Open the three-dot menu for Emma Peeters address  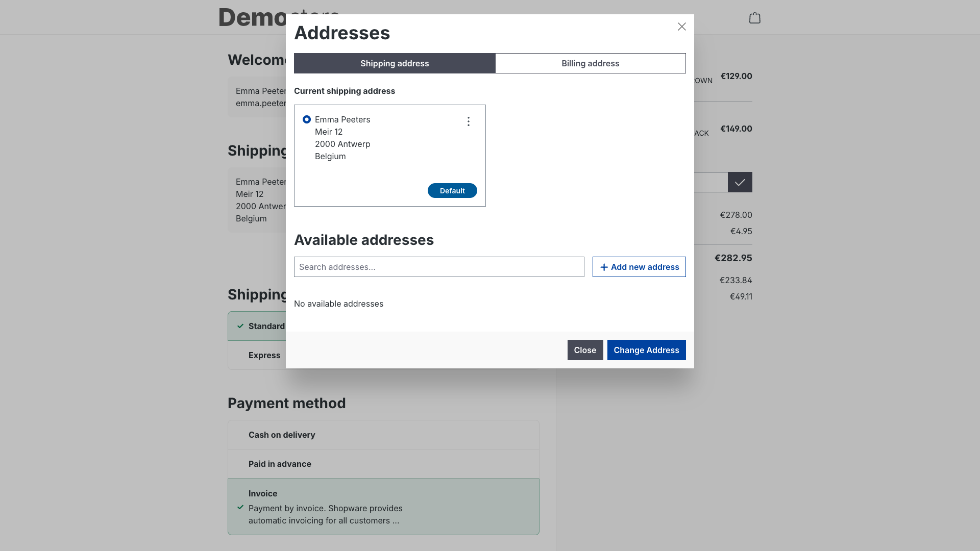click(468, 121)
